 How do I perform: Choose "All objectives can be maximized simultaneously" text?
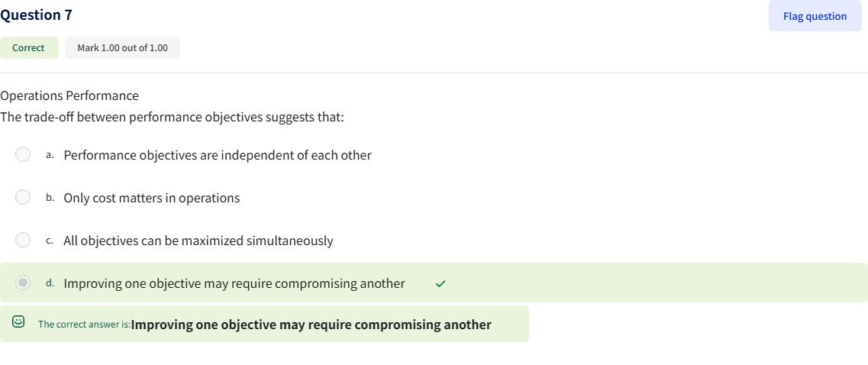198,241
